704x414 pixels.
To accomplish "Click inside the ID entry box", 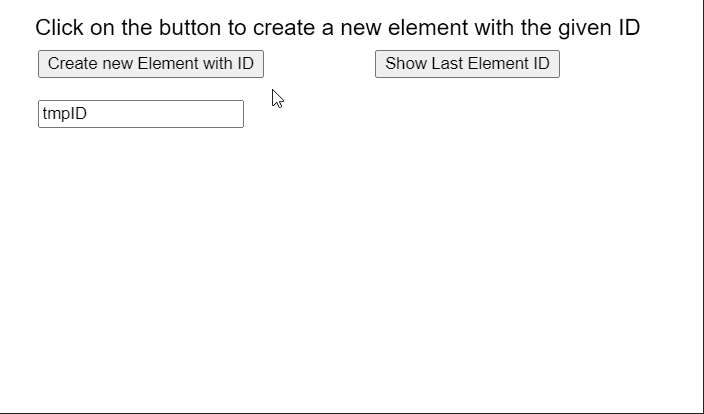I will 141,114.
